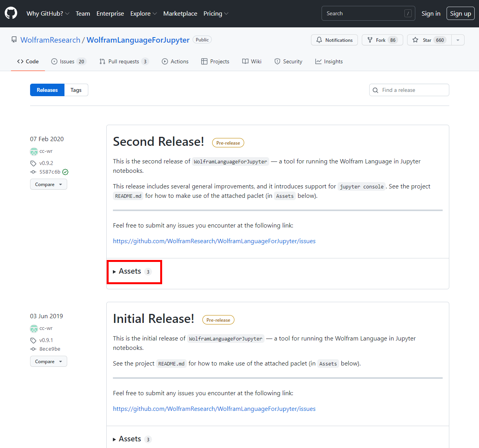The image size is (479, 448).
Task: Click the Pre-release badge on Second Release
Action: pos(228,143)
